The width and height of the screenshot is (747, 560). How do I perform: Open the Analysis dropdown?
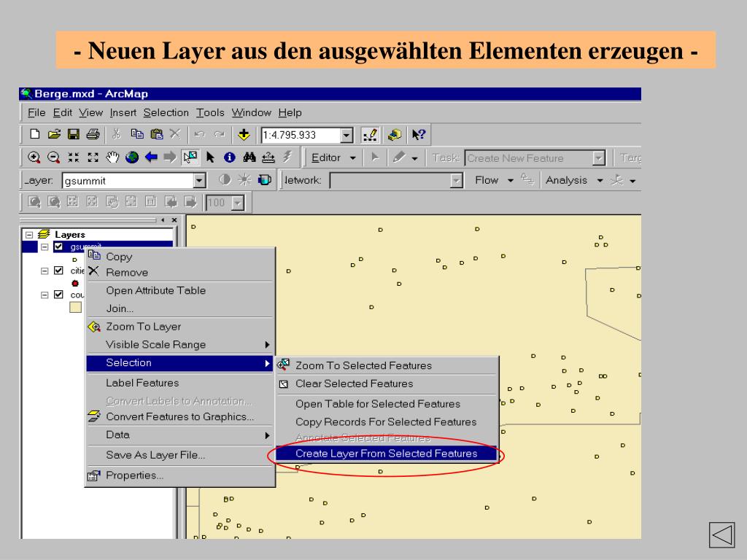click(574, 180)
